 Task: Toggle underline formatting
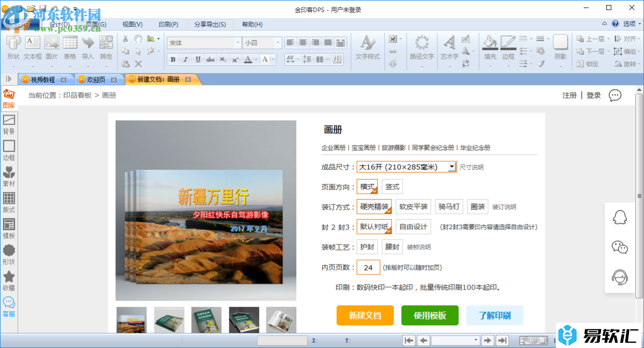pyautogui.click(x=198, y=59)
